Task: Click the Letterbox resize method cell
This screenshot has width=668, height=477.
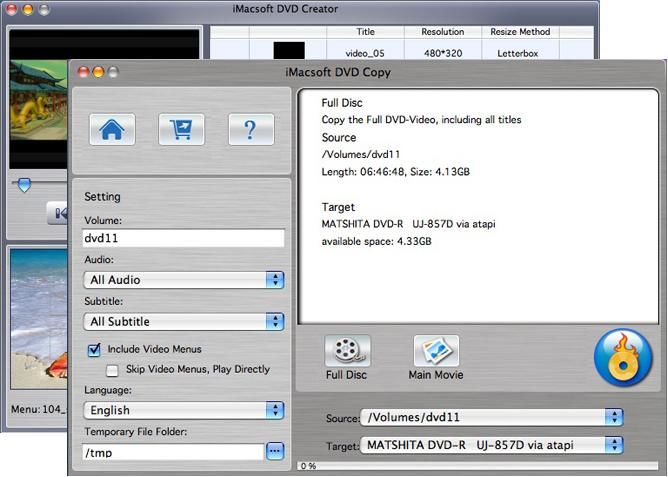Action: (518, 53)
